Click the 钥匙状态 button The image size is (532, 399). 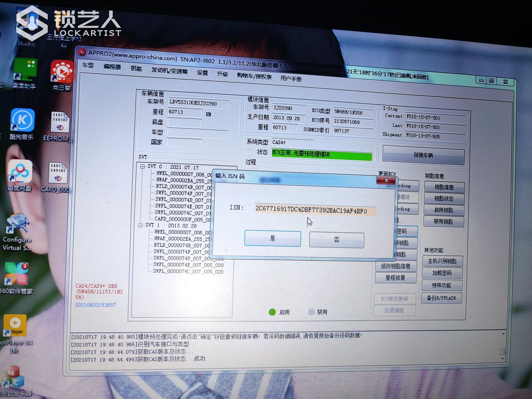444,198
